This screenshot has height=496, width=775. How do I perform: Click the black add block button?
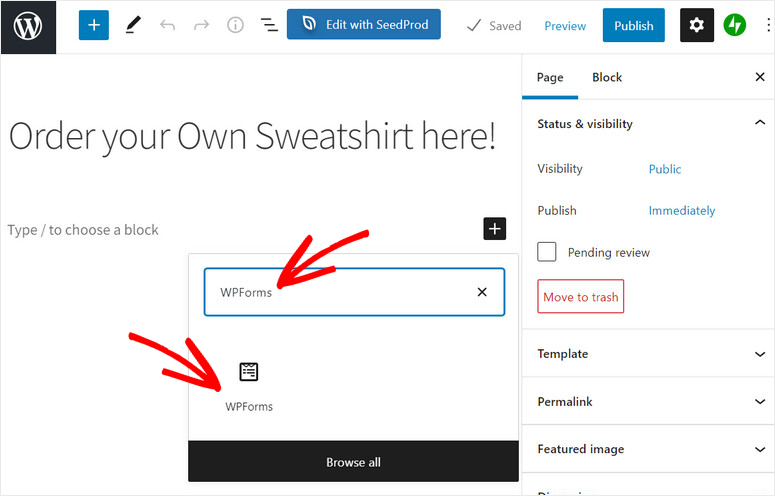[x=495, y=229]
